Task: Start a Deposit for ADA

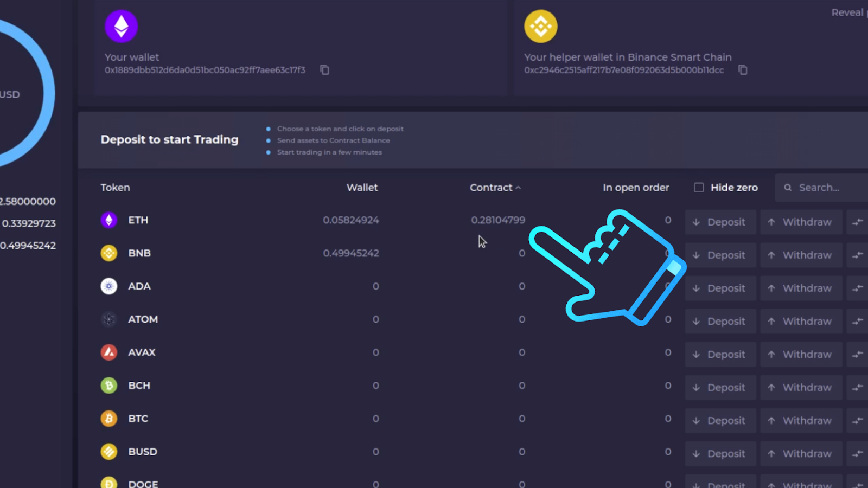Action: pyautogui.click(x=720, y=288)
